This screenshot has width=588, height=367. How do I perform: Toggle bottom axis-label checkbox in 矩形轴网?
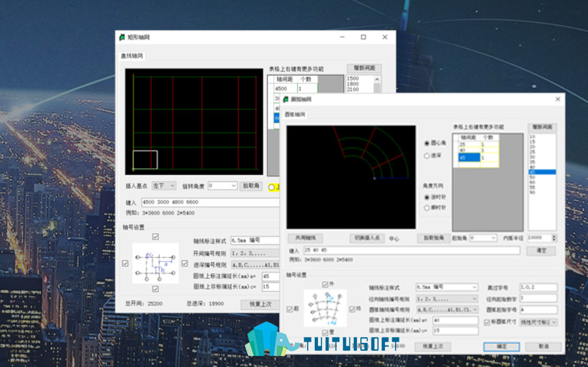coord(155,289)
